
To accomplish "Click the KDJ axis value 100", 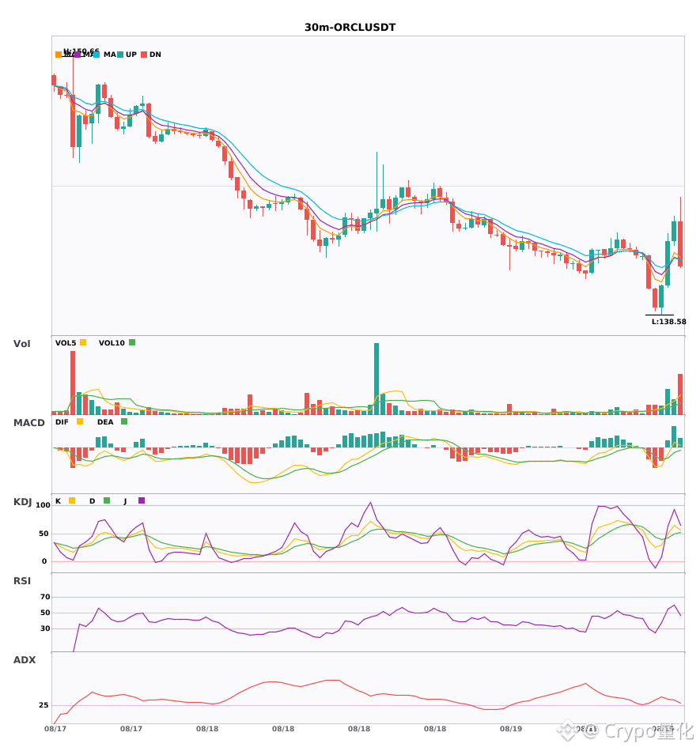I will [44, 505].
